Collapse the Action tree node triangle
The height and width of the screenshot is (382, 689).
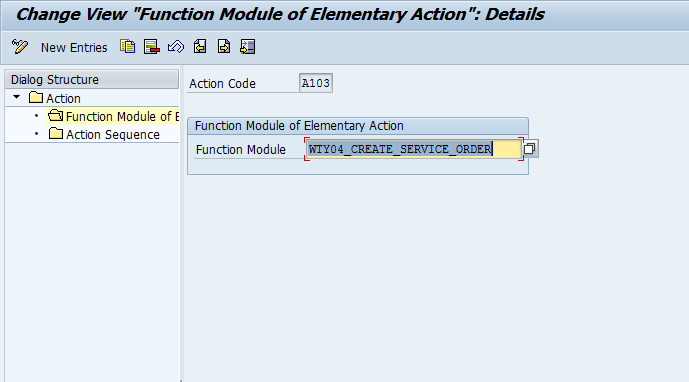pos(17,97)
